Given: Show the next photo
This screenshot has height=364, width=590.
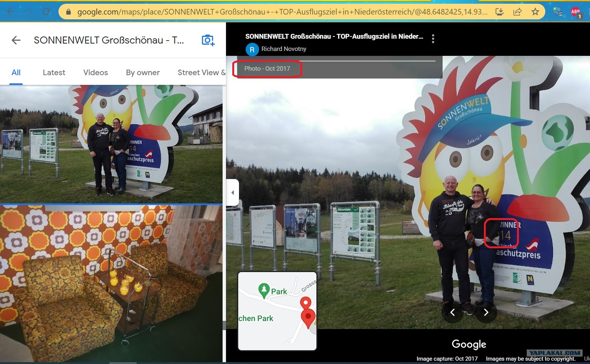Looking at the screenshot, I should tap(486, 312).
